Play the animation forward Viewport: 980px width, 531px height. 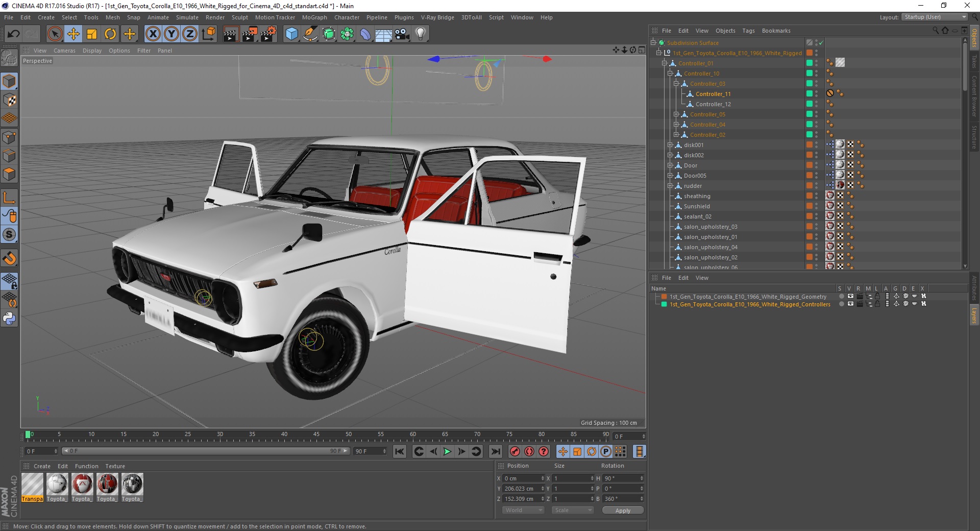(x=447, y=451)
